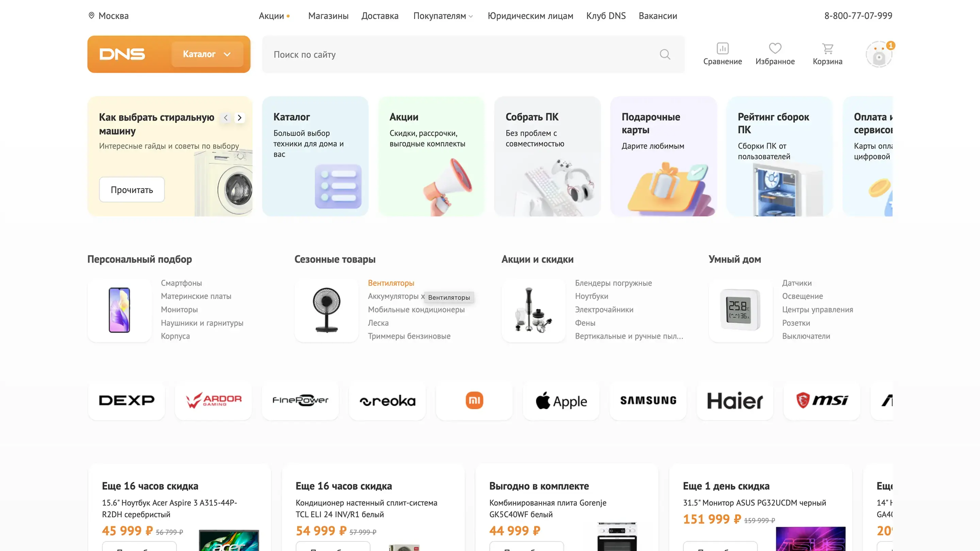Expand the Покупателям menu

click(443, 16)
